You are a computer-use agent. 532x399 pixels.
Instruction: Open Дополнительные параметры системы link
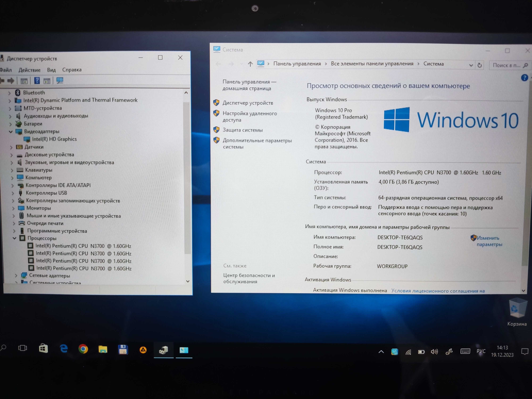pyautogui.click(x=257, y=144)
